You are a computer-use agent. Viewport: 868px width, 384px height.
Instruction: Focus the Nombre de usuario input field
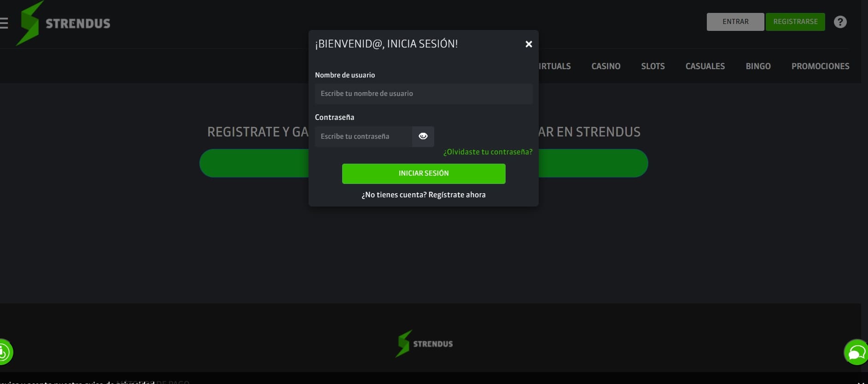tap(424, 94)
